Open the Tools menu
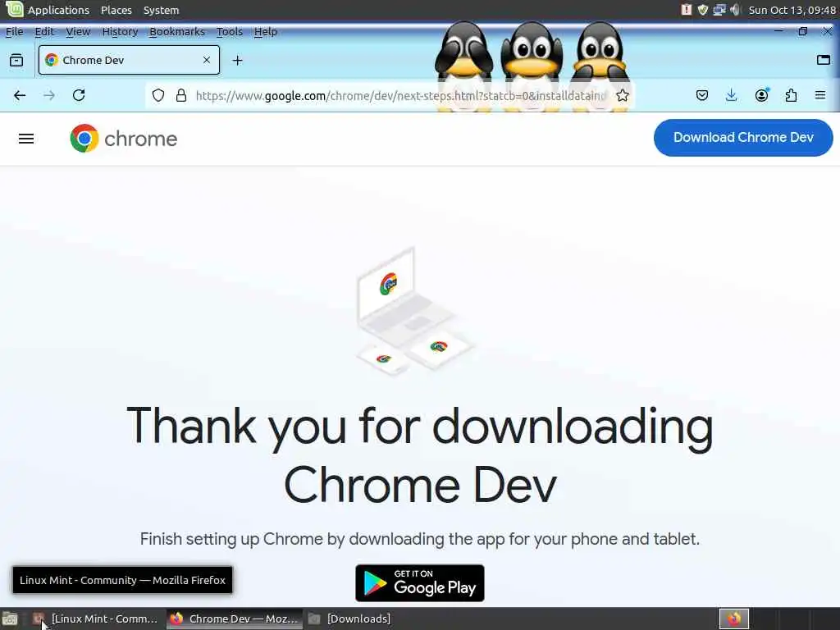The image size is (840, 630). coord(230,32)
